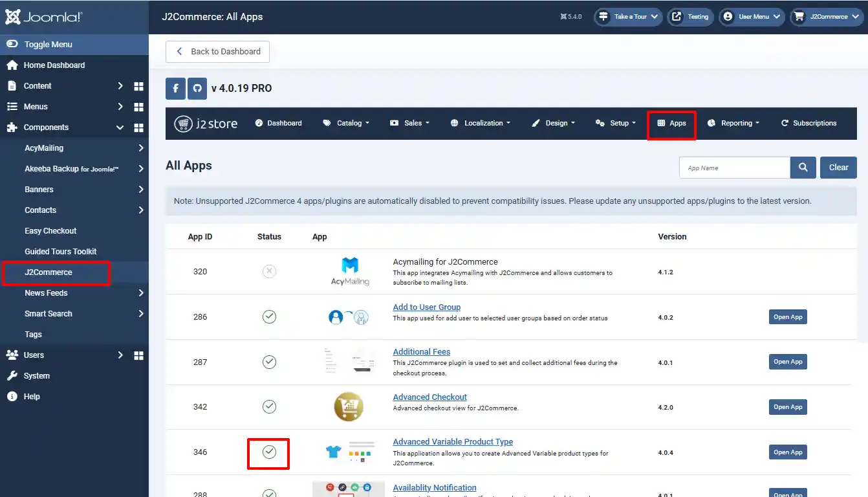This screenshot has width=868, height=497.
Task: Disable the Advanced Checkout app status
Action: pyautogui.click(x=269, y=406)
